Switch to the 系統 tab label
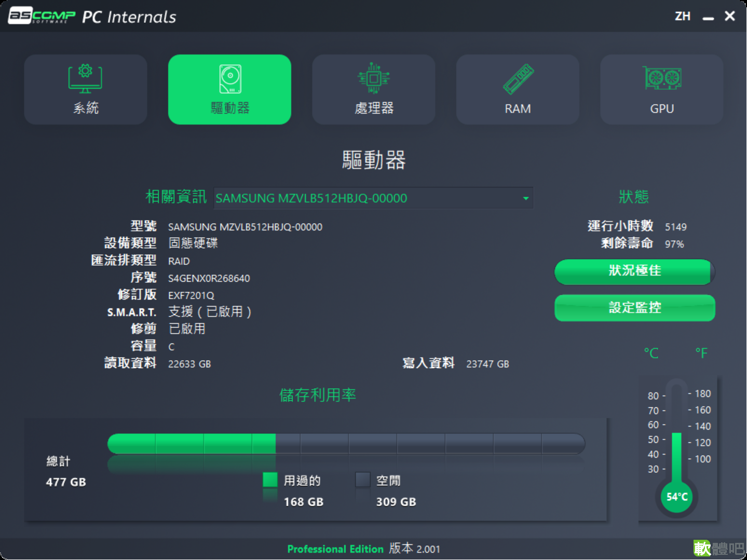This screenshot has height=560, width=747. click(x=86, y=108)
